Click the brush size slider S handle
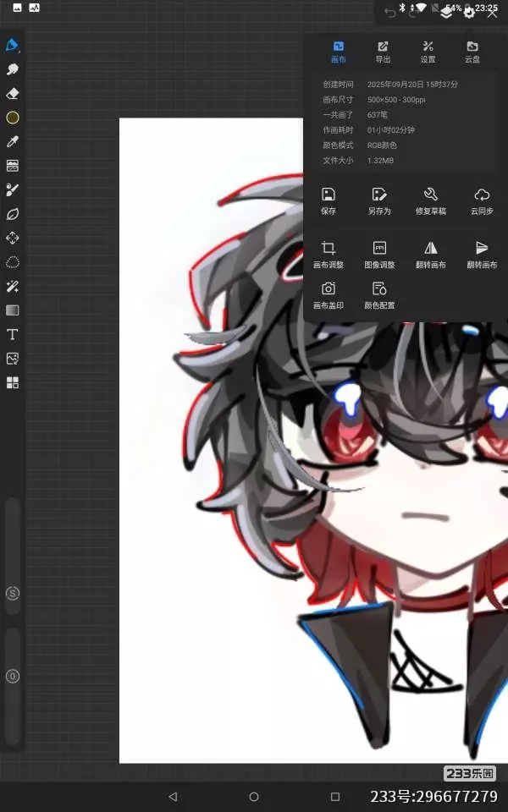The height and width of the screenshot is (812, 508). (x=13, y=594)
